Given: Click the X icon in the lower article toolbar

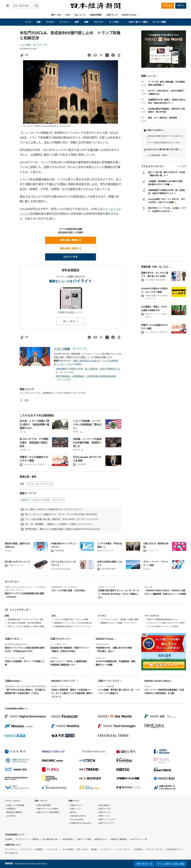Looking at the screenshot, I should [107, 337].
